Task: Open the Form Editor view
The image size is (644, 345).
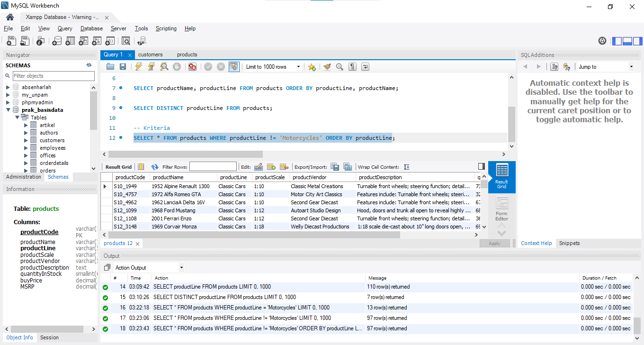Action: click(502, 209)
